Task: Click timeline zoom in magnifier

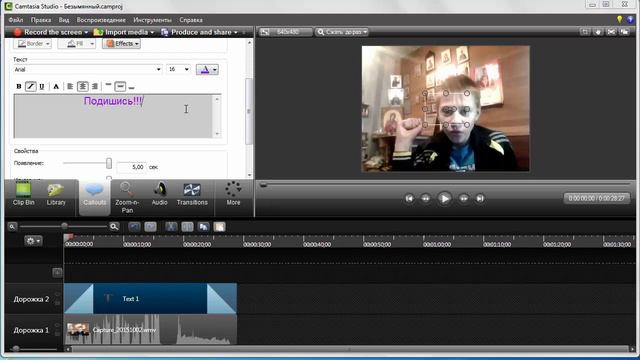Action: click(x=114, y=227)
